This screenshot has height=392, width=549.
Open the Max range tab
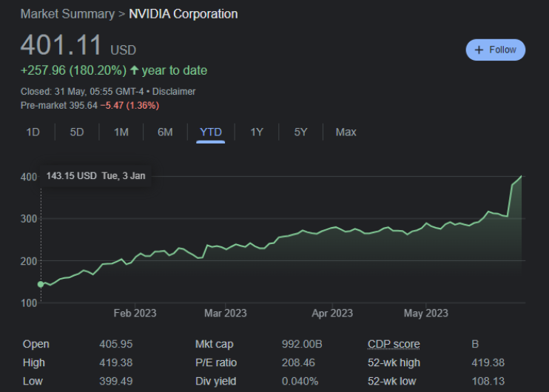point(346,132)
